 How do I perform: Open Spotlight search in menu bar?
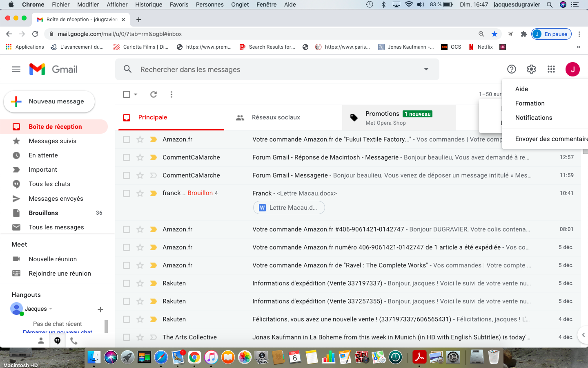(x=550, y=4)
